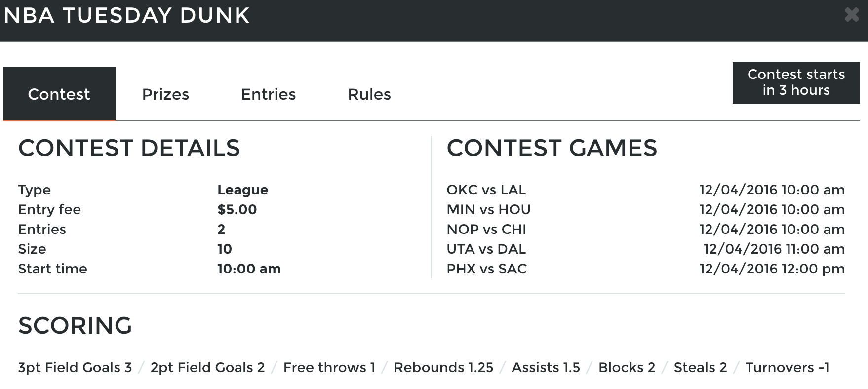Image resolution: width=868 pixels, height=389 pixels.
Task: Select the OKC vs LAL game row
Action: [645, 190]
